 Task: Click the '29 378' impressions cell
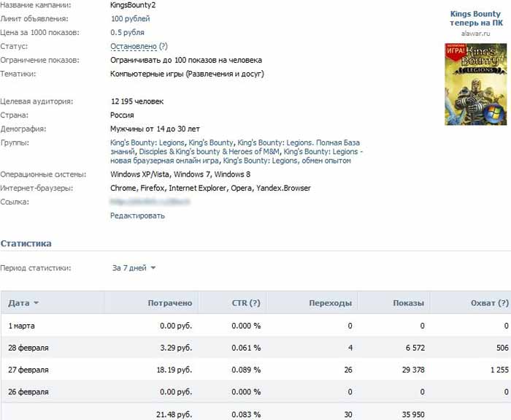click(413, 370)
